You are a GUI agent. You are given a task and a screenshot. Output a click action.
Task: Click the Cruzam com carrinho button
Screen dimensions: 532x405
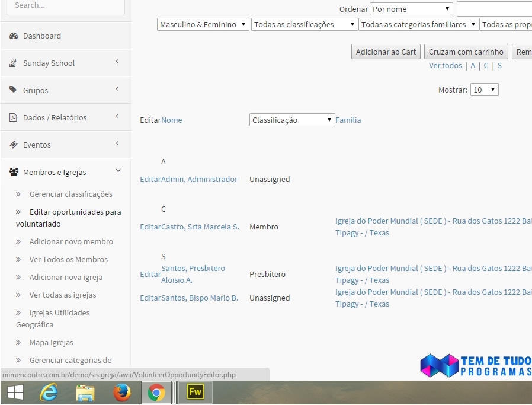click(466, 52)
